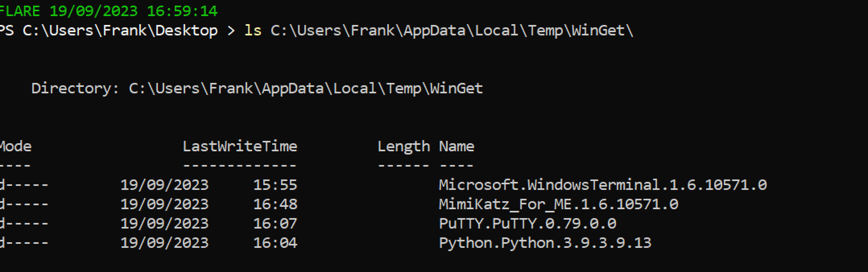868x272 pixels.
Task: Click the Length column header
Action: [403, 146]
